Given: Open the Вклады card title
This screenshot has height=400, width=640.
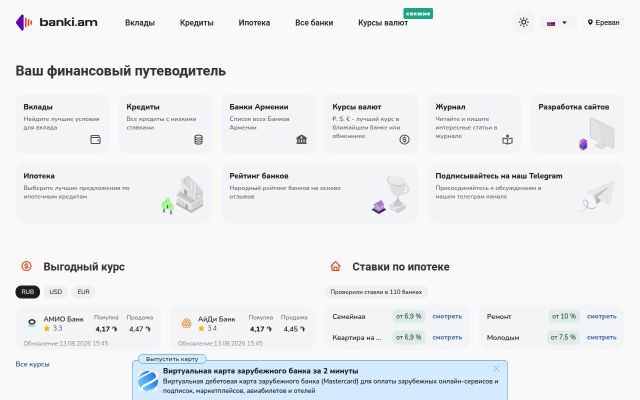Looking at the screenshot, I should click(38, 107).
